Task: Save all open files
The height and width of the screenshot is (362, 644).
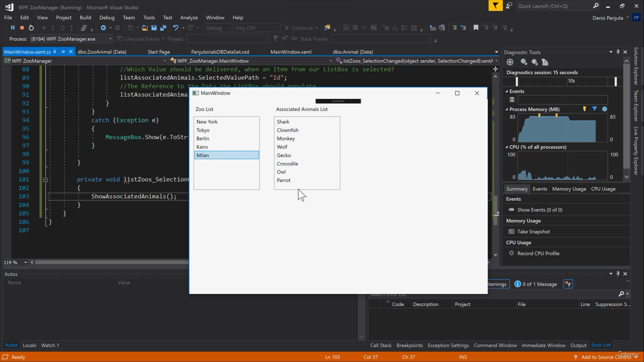Action: click(x=163, y=28)
